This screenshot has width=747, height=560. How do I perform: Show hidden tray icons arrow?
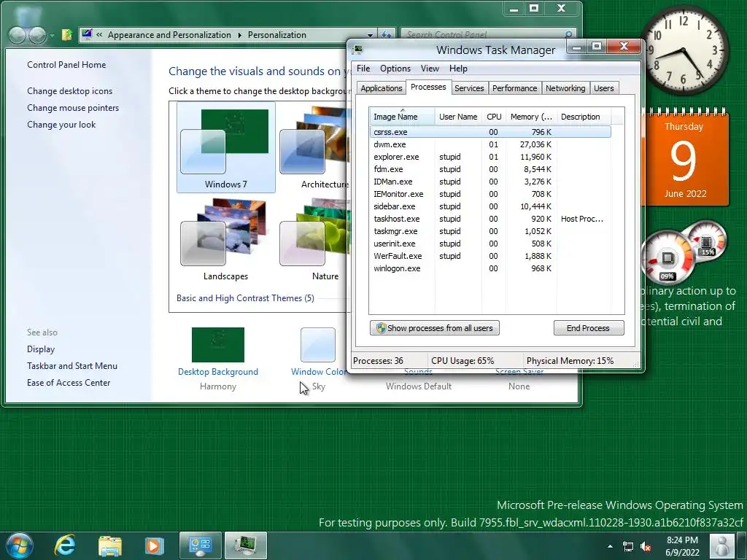610,546
